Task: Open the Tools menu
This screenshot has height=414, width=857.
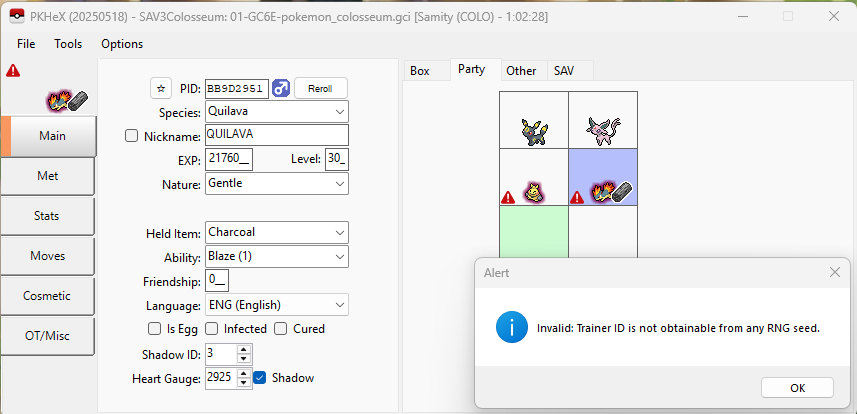Action: coord(68,44)
